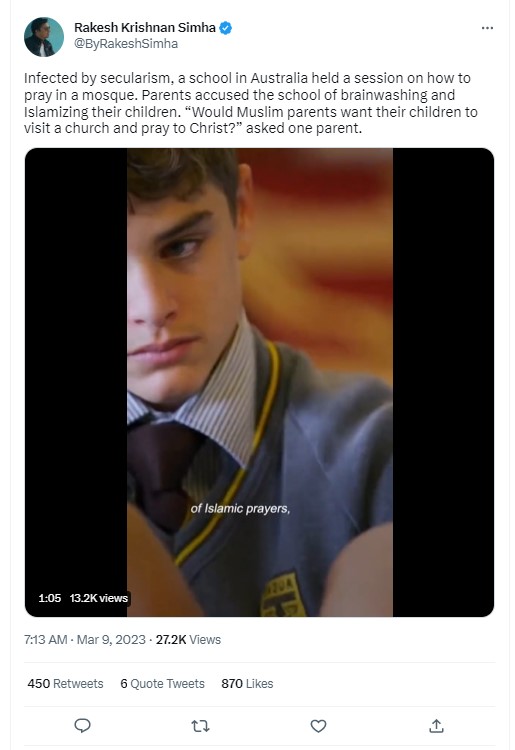Screen dimensions: 515x750
Task: Click the 'of Islamic prayers,' video caption
Action: tap(240, 508)
